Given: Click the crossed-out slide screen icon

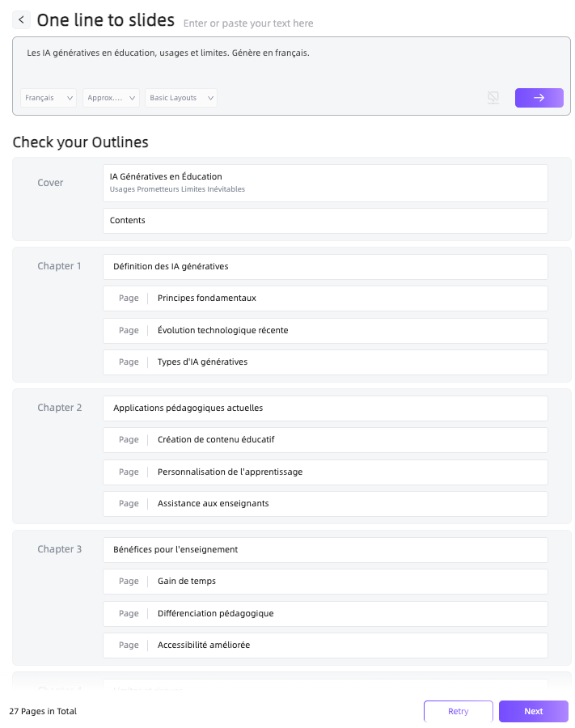Looking at the screenshot, I should [493, 98].
